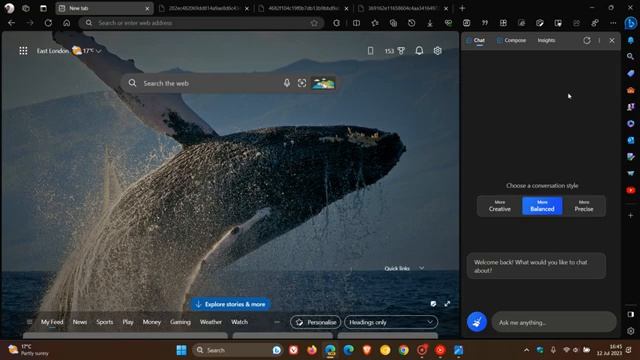
Task: Open the Settings and more ellipsis menu
Action: 613,23
